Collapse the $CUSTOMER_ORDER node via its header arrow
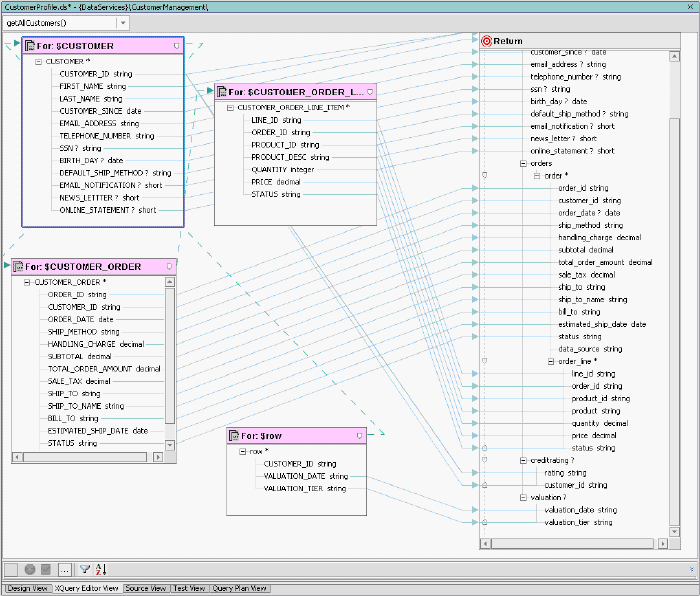The width and height of the screenshot is (700, 596). (x=169, y=267)
